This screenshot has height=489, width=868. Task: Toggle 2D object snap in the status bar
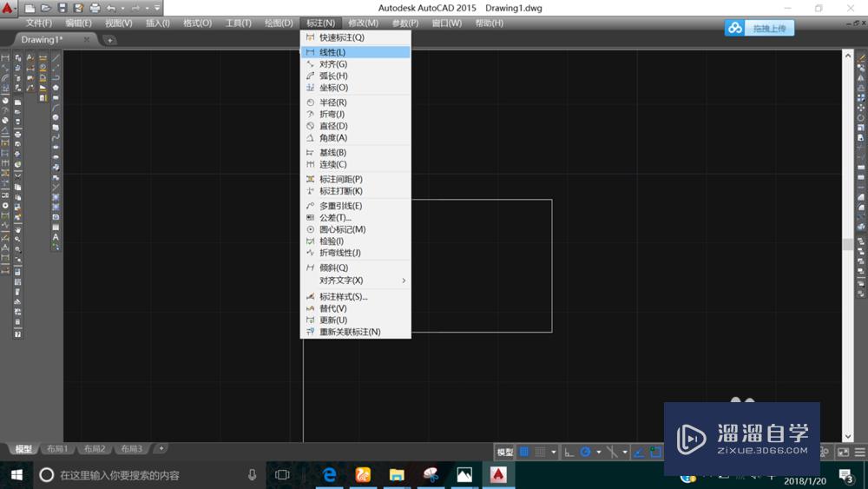tap(655, 452)
